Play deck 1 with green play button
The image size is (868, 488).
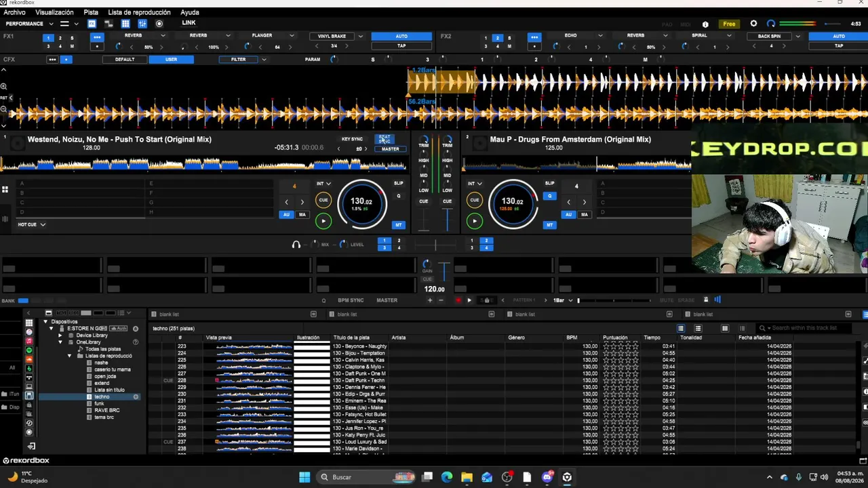coord(323,220)
